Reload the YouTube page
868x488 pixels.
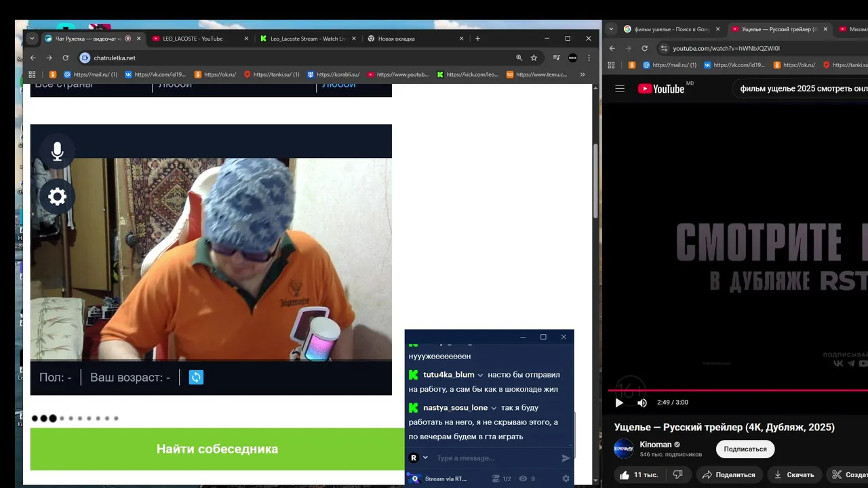(x=644, y=48)
